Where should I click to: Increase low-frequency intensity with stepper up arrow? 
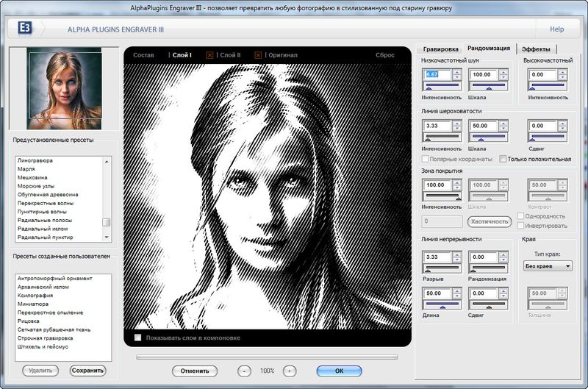[x=456, y=72]
